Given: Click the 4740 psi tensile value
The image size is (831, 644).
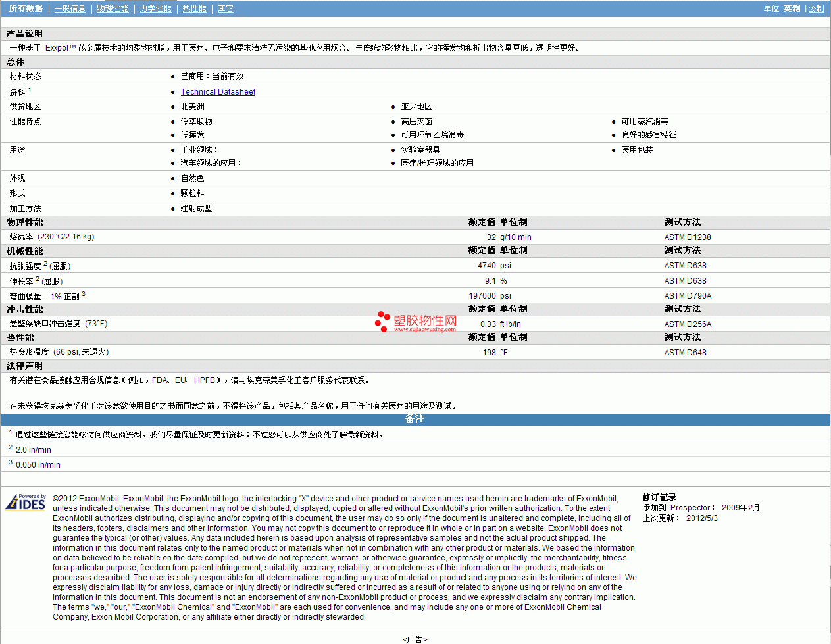Looking at the screenshot, I should 494,266.
